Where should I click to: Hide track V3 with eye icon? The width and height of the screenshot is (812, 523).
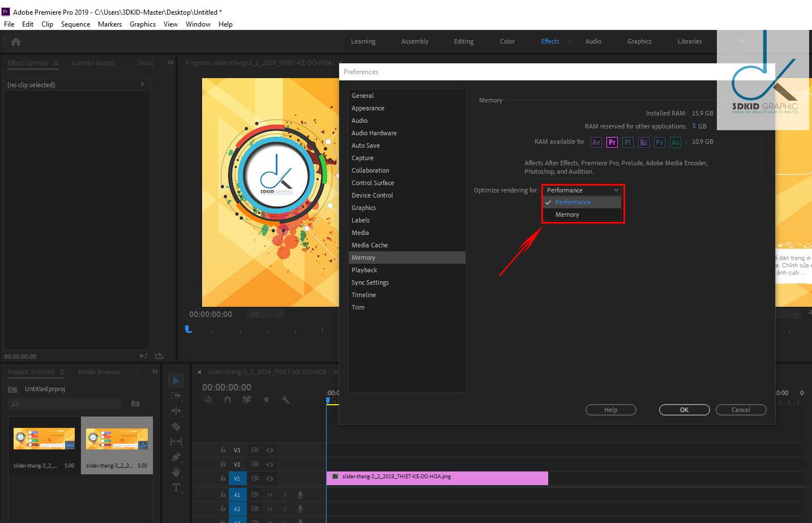pos(270,450)
